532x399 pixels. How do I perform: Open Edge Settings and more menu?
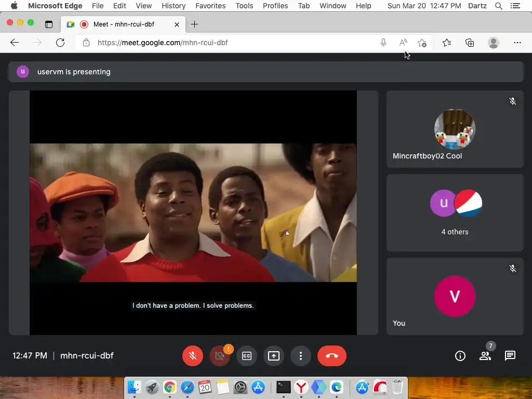coord(517,43)
